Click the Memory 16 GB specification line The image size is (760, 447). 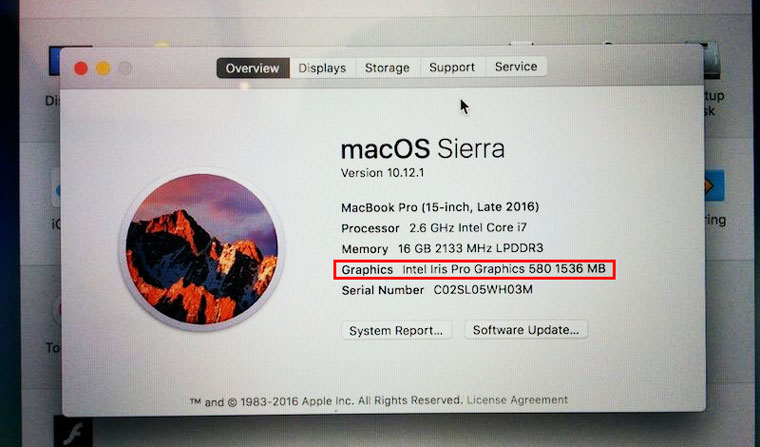coord(442,249)
